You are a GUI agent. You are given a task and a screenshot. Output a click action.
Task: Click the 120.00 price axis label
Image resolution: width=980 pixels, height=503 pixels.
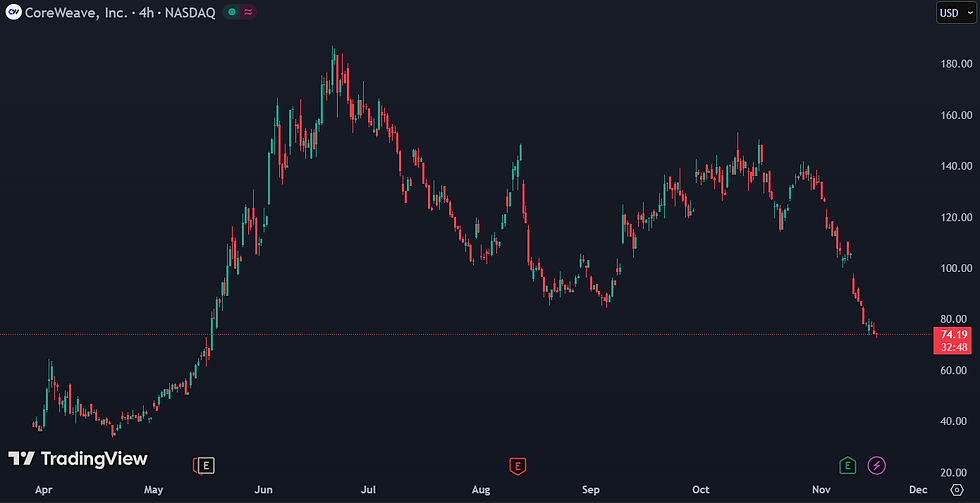coord(956,217)
